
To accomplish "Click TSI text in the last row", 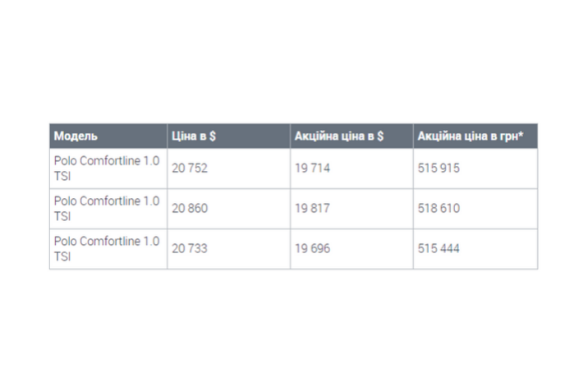I will pyautogui.click(x=62, y=256).
